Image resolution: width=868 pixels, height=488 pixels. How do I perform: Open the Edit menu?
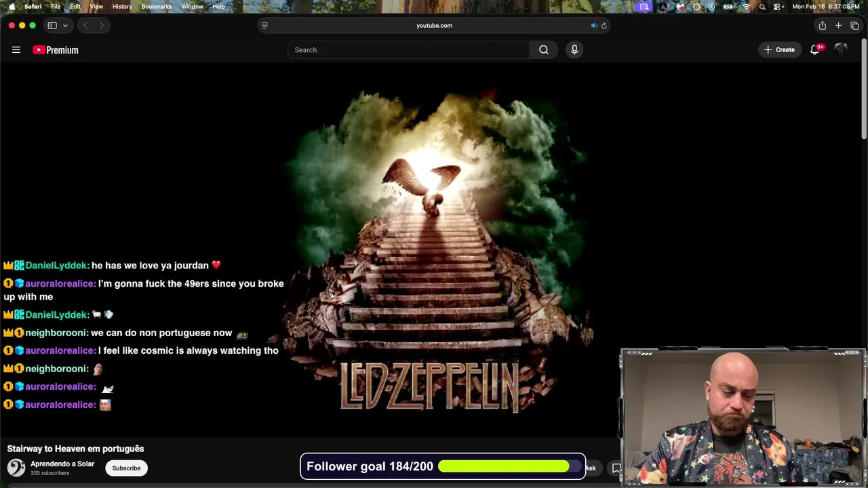(x=75, y=6)
